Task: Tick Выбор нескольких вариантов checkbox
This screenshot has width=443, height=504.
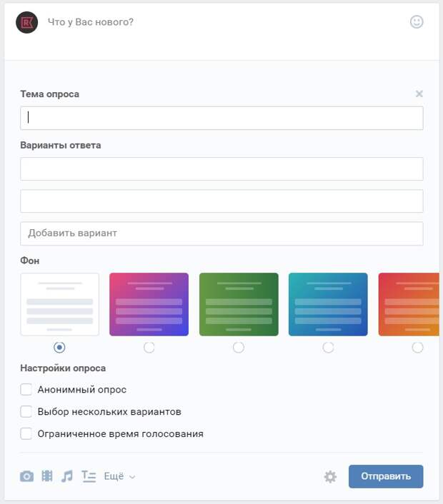Action: (x=26, y=411)
